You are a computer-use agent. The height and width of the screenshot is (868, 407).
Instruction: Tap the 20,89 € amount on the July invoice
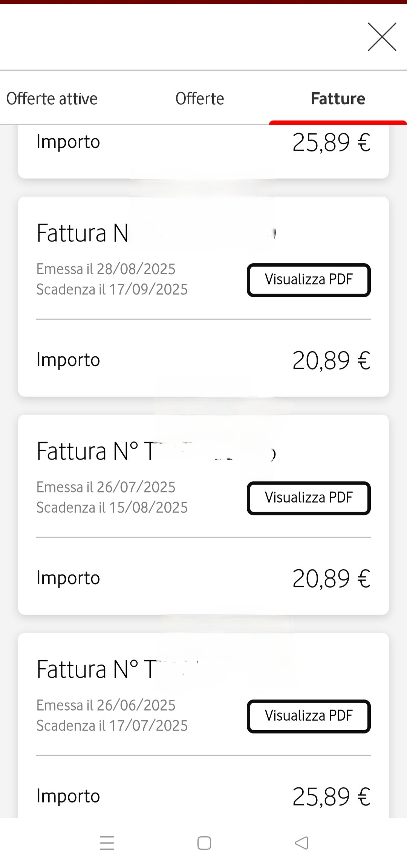[x=331, y=579]
